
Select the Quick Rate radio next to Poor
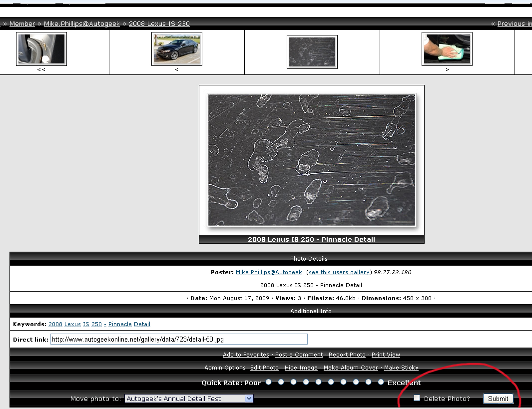[x=268, y=382]
